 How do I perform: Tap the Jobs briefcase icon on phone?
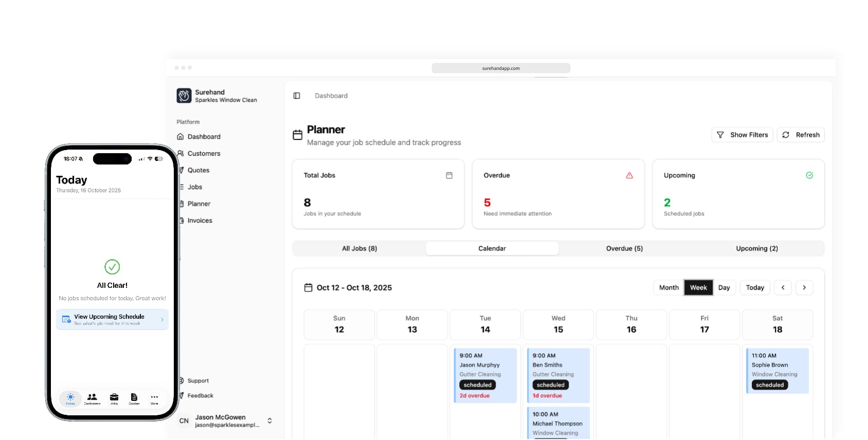[114, 398]
